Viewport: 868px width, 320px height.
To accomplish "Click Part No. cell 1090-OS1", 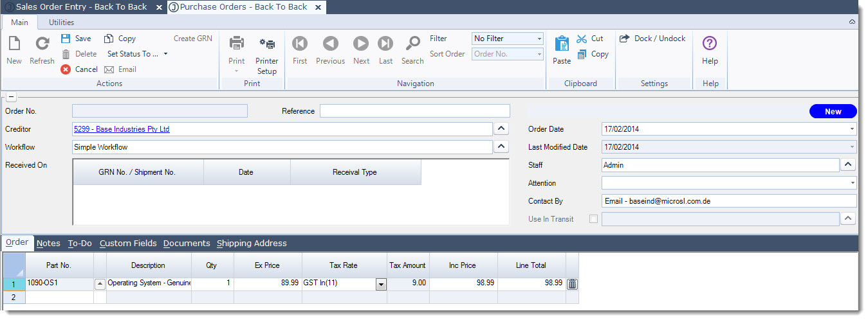I will pyautogui.click(x=59, y=283).
